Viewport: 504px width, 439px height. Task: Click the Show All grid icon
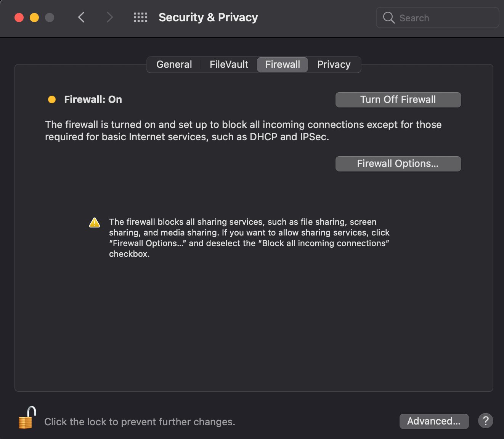click(x=140, y=17)
